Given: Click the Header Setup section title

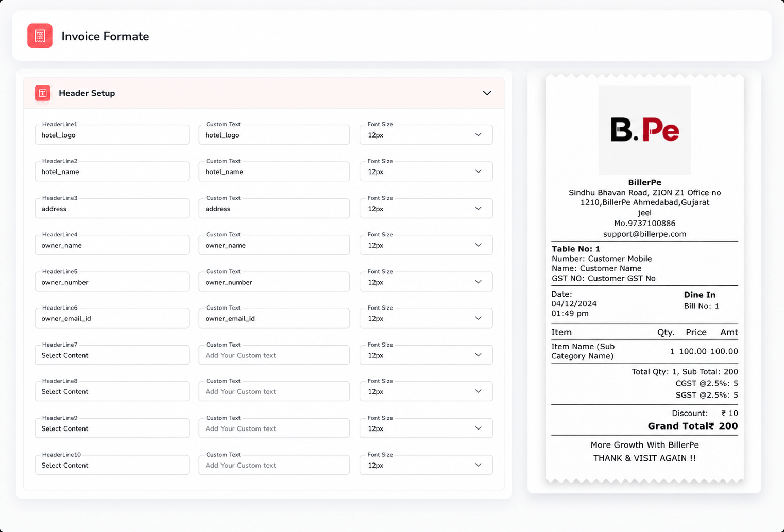Looking at the screenshot, I should pos(87,93).
